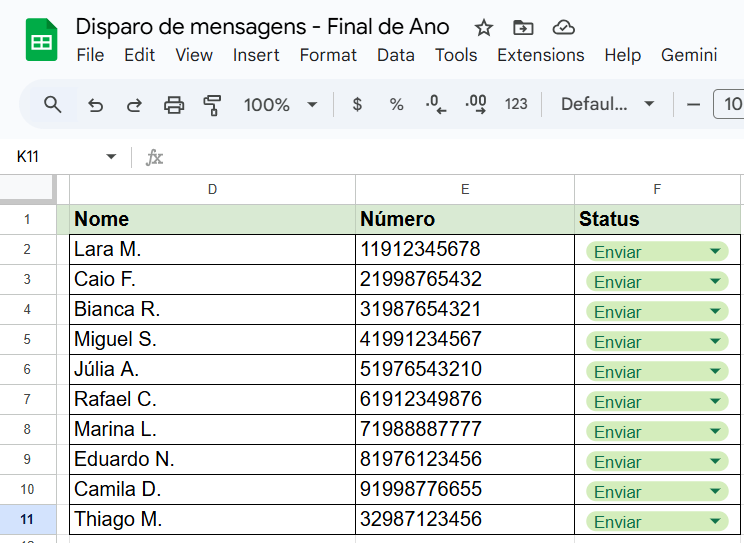Open the search menus magnifier tool

click(x=53, y=104)
